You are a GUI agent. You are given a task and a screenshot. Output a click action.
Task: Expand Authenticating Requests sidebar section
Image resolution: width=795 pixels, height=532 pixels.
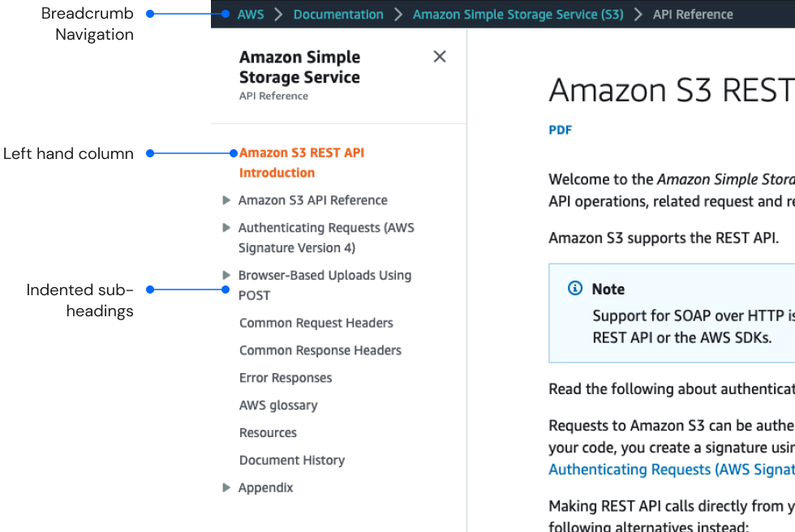pos(226,228)
